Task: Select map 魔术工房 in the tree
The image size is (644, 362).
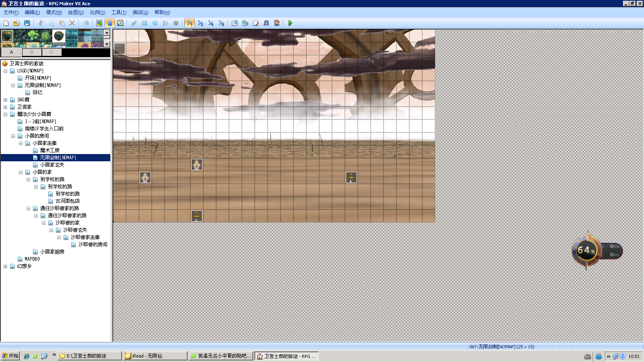Action: tap(50, 150)
